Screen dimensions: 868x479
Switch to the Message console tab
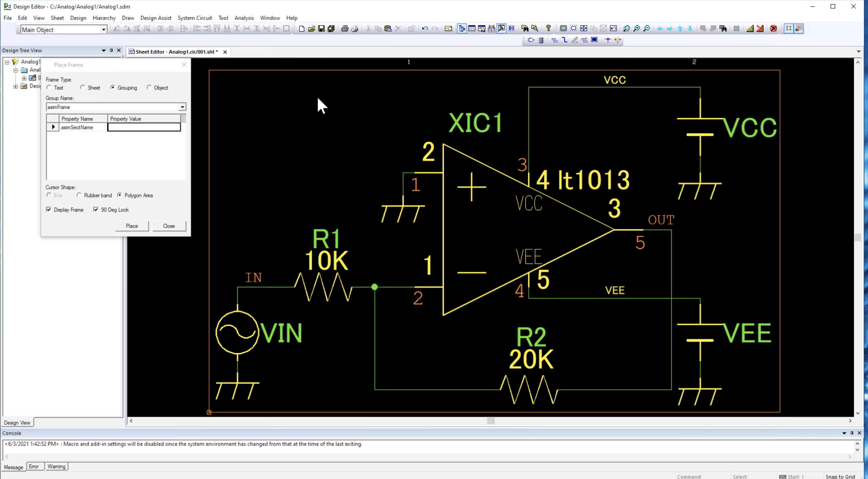click(x=13, y=467)
